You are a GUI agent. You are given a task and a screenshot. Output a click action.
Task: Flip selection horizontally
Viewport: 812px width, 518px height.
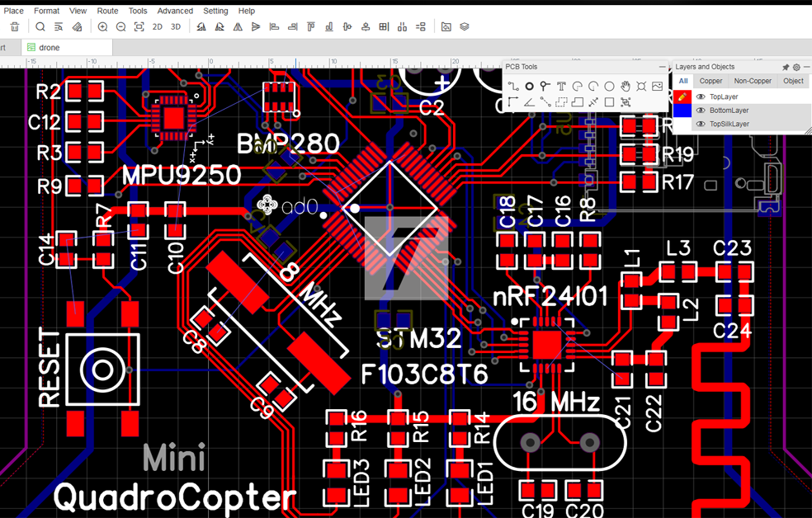238,27
